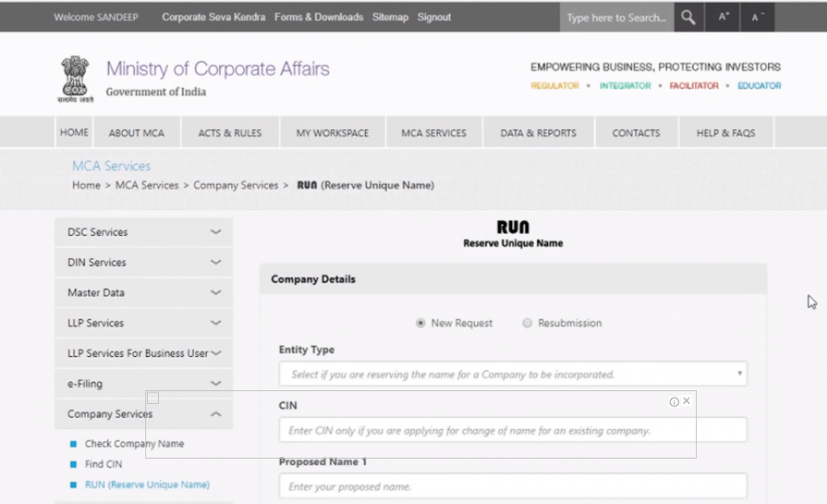Close the ad overlay with X
The width and height of the screenshot is (827, 504).
click(686, 401)
